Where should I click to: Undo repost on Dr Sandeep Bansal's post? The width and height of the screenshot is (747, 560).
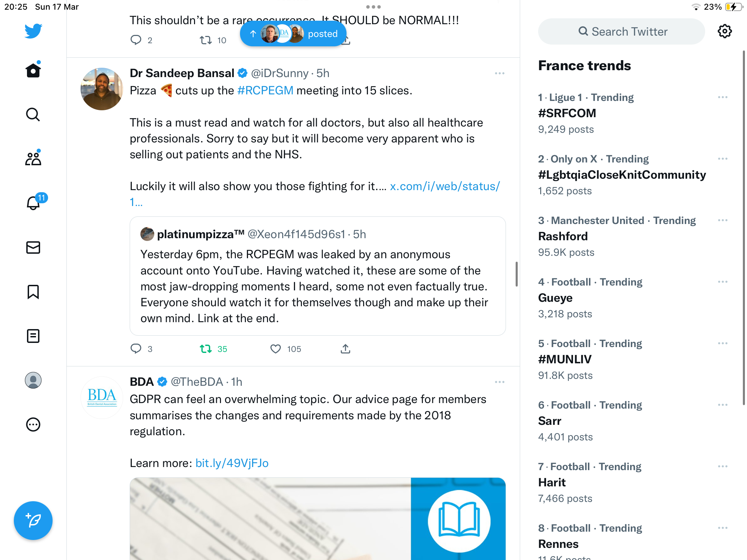(x=206, y=349)
